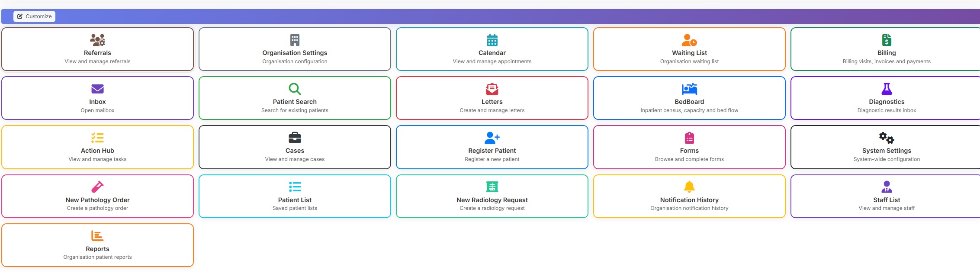Click the Cases heading
Image resolution: width=980 pixels, height=277 pixels.
point(295,151)
